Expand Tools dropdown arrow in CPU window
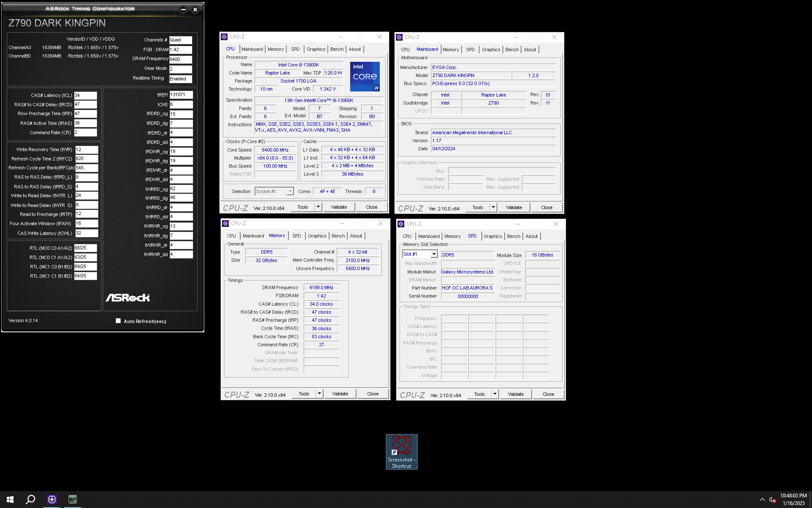This screenshot has height=508, width=812. (318, 207)
